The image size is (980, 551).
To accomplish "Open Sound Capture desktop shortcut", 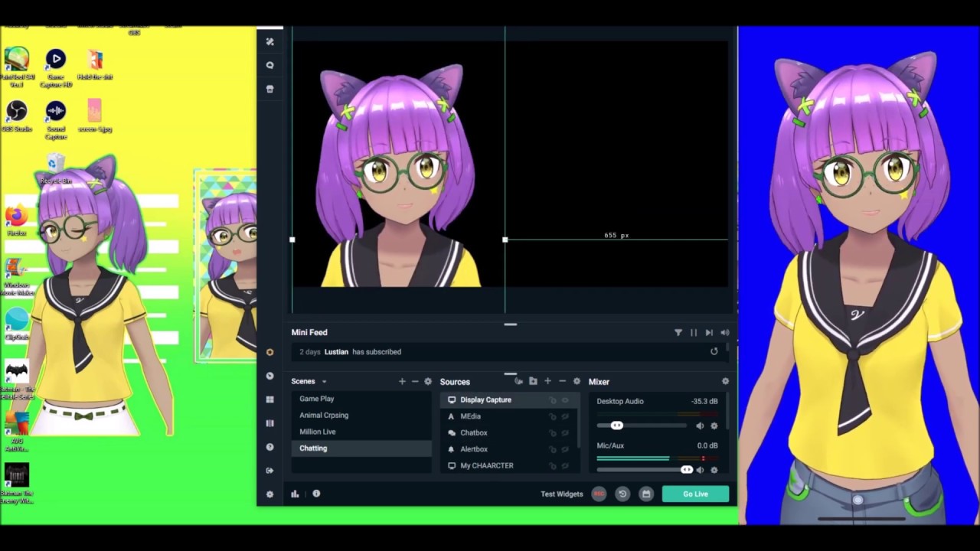I will pos(56,120).
